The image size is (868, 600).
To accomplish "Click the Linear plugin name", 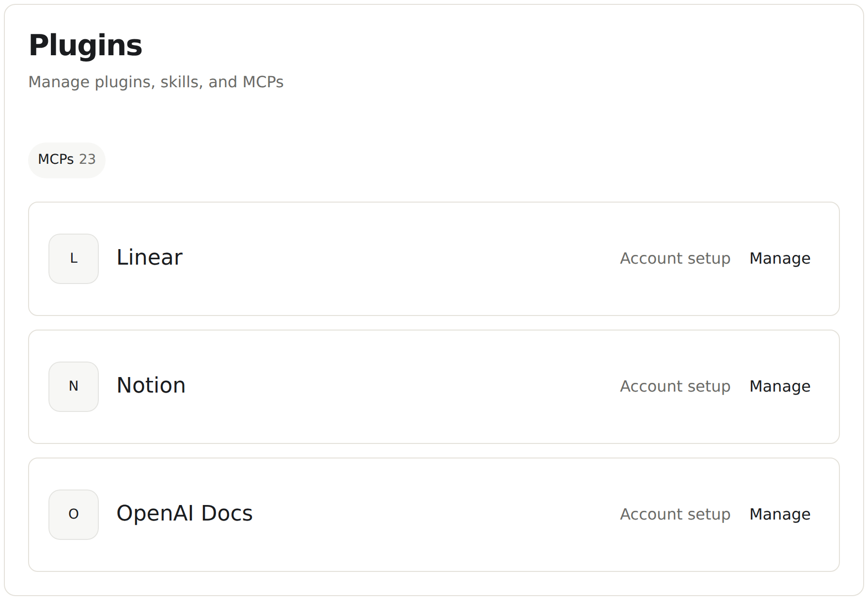I will [x=150, y=257].
